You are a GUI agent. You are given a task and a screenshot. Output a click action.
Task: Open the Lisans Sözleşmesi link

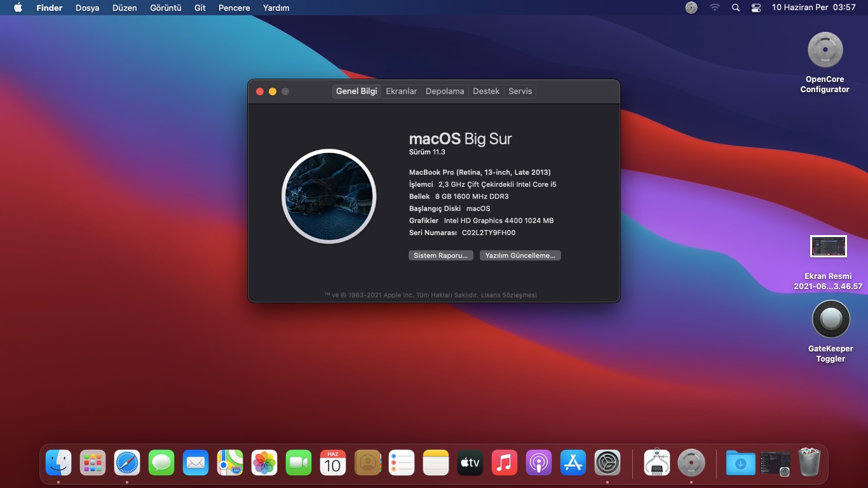(x=509, y=295)
